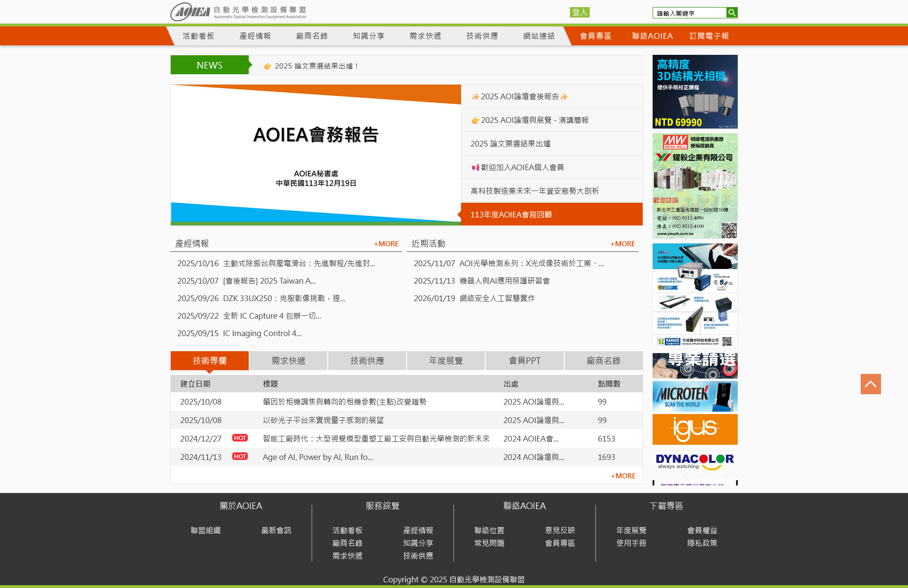Click the green 登入 login button
The width and height of the screenshot is (908, 588).
[579, 12]
